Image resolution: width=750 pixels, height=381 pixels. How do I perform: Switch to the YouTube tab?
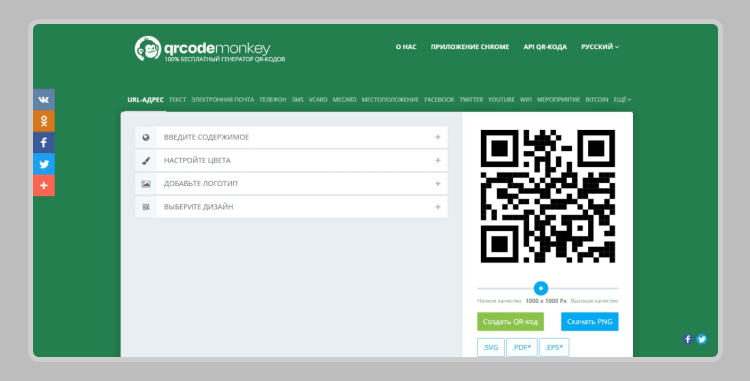point(501,99)
